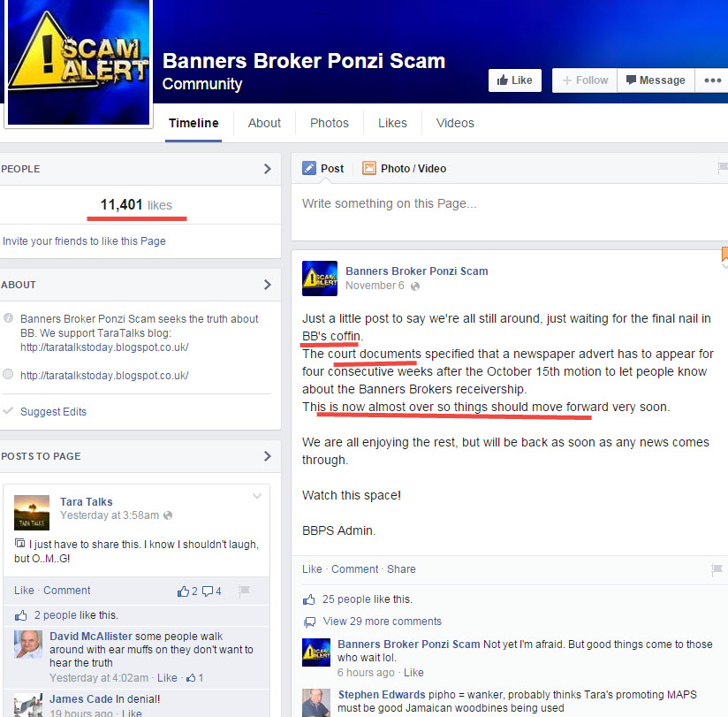Expand the Posts to Page section chevron
Screen dimensions: 728x717
pos(268,456)
